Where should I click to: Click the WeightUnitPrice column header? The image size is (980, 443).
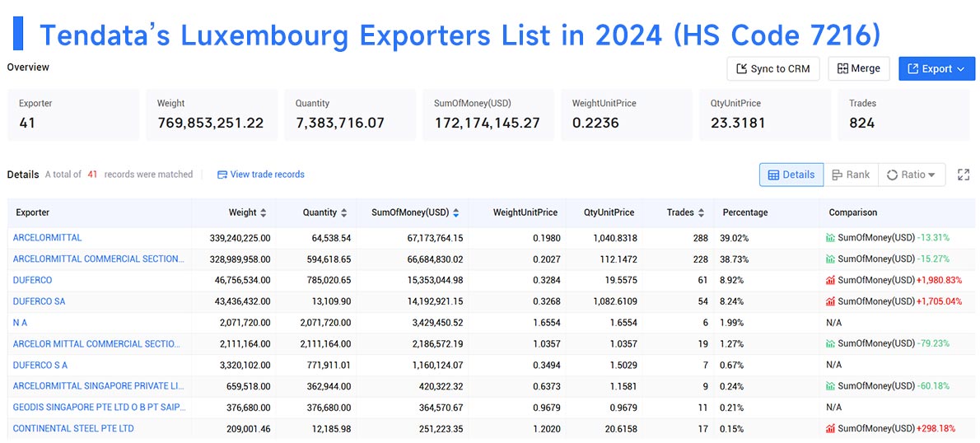[x=525, y=212]
